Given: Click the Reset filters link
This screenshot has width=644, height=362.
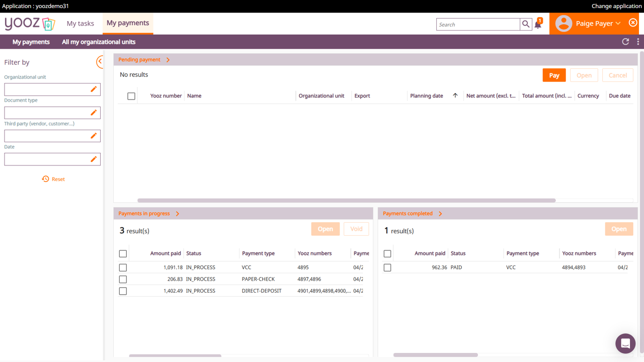Looking at the screenshot, I should 53,179.
